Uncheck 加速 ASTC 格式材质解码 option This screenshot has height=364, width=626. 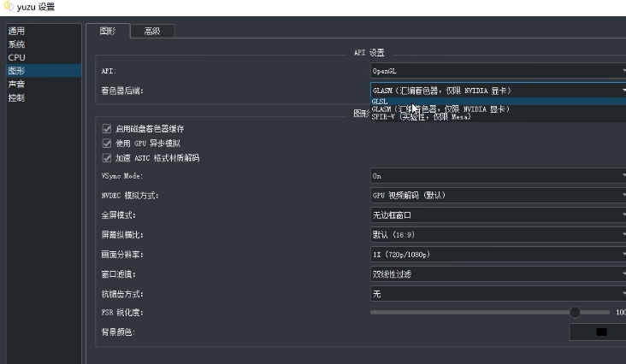(107, 158)
